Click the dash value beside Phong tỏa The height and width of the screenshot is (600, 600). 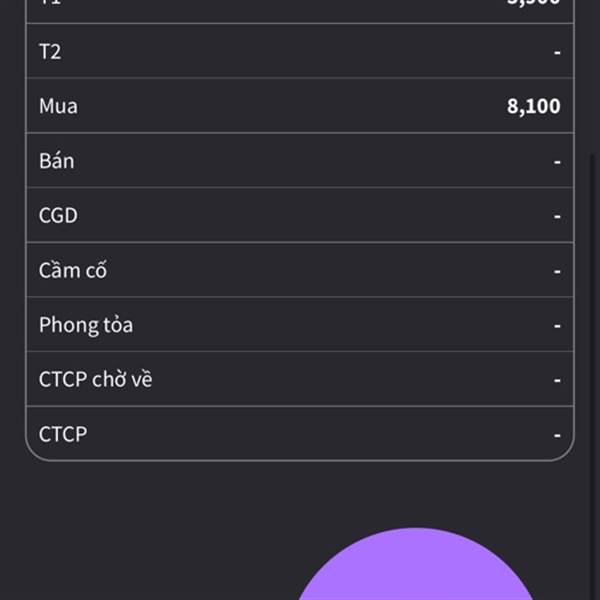pyautogui.click(x=557, y=326)
